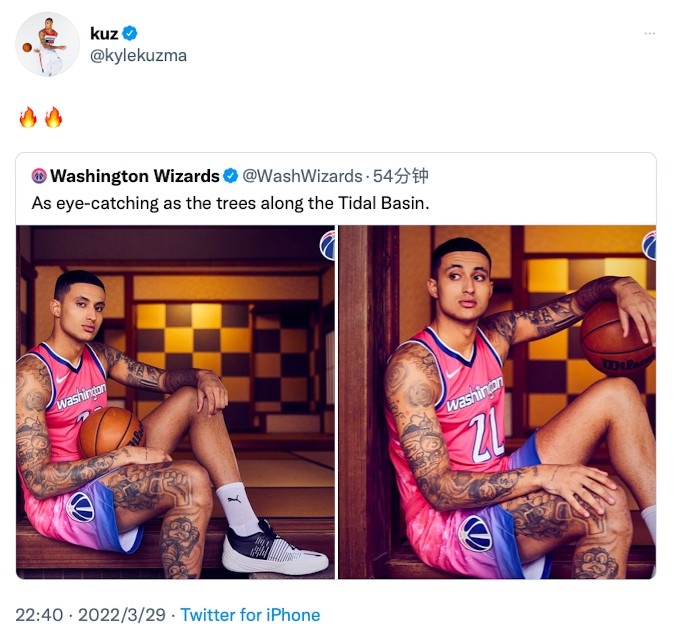Open the left photo with visible sneaker
This screenshot has width=674, height=637.
coord(175,402)
